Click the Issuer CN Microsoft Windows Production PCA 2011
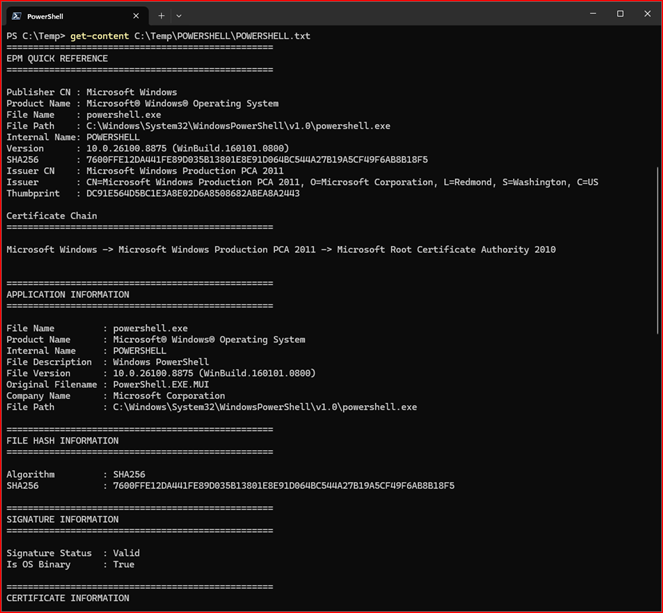The width and height of the screenshot is (663, 613). [x=185, y=171]
